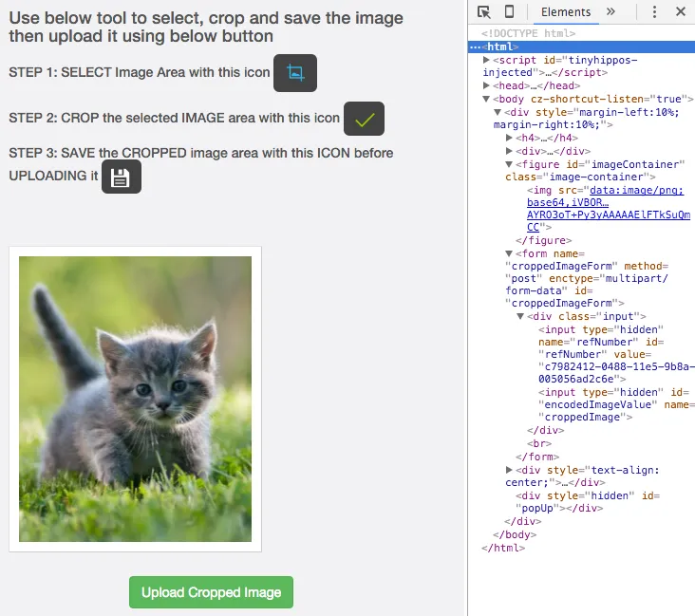Select the <!DOCTYPE html> line
This screenshot has width=695, height=616.
tap(528, 33)
